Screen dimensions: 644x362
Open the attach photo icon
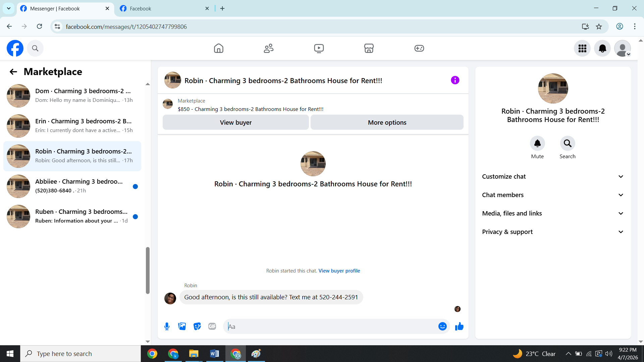tap(182, 326)
